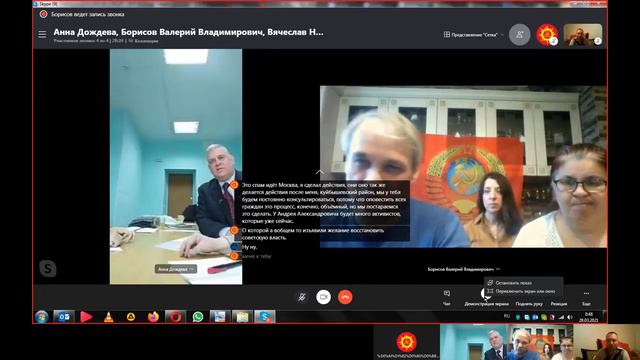Click the red sun avatar in header
The width and height of the screenshot is (640, 360).
point(547,35)
